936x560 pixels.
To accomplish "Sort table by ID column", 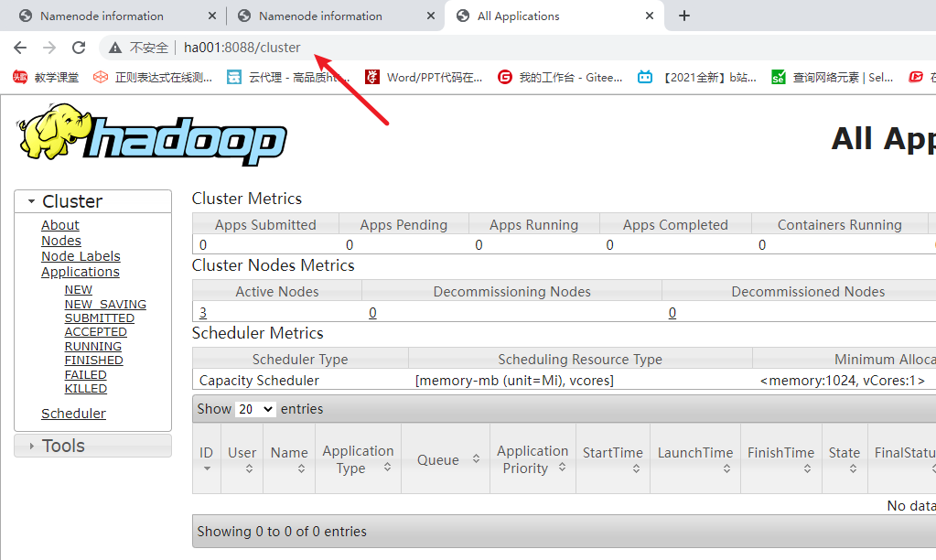I will pyautogui.click(x=207, y=458).
